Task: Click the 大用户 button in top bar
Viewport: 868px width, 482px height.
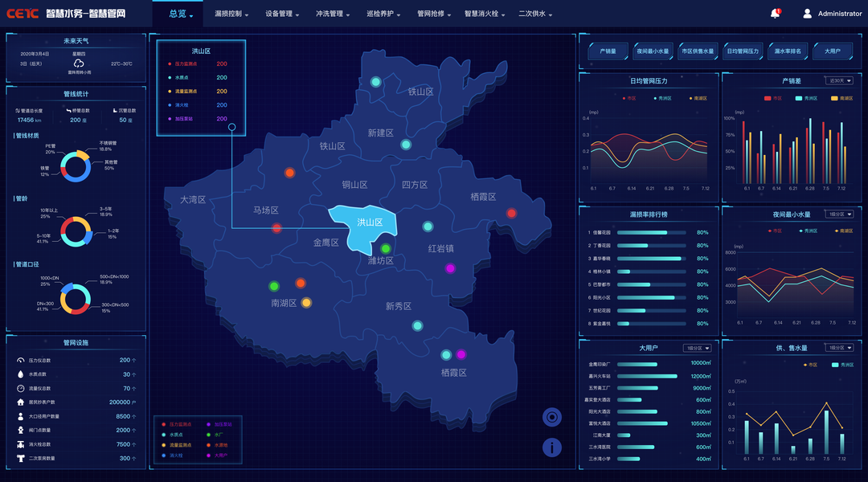Action: (x=832, y=51)
